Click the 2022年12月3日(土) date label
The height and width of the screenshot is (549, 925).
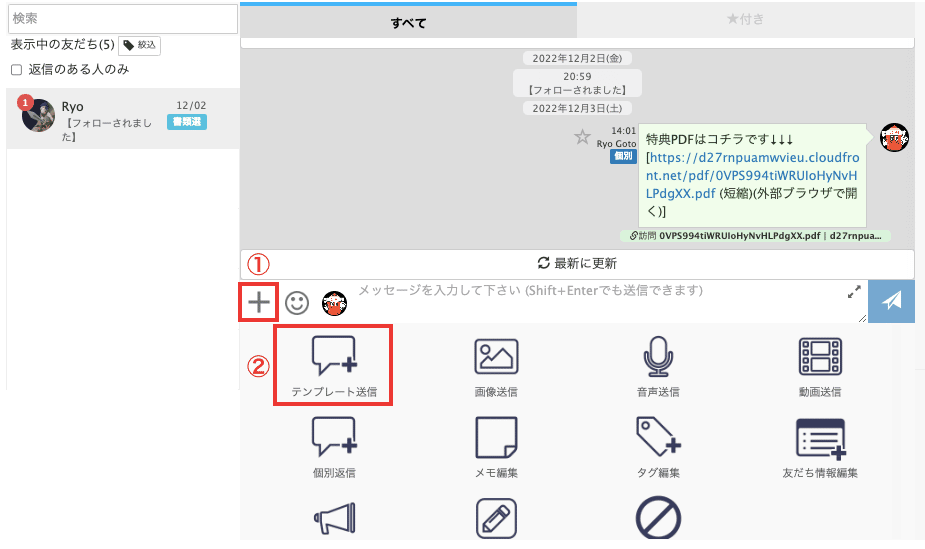577,109
